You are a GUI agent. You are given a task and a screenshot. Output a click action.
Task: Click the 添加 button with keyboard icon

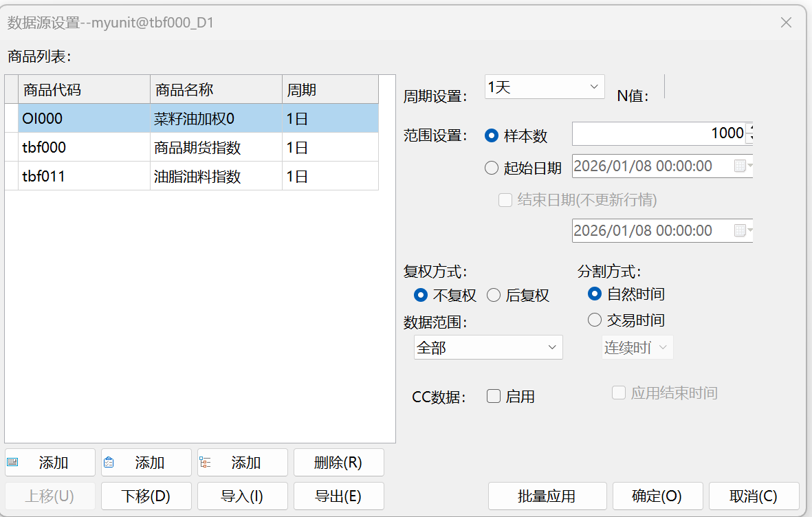pos(50,463)
